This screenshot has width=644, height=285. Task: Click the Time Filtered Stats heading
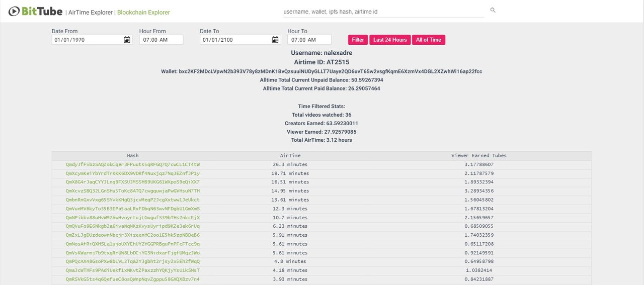(321, 107)
